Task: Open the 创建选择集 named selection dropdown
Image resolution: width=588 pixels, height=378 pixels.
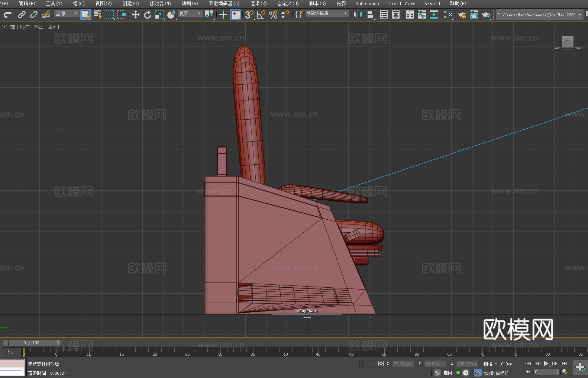Action: pyautogui.click(x=327, y=13)
